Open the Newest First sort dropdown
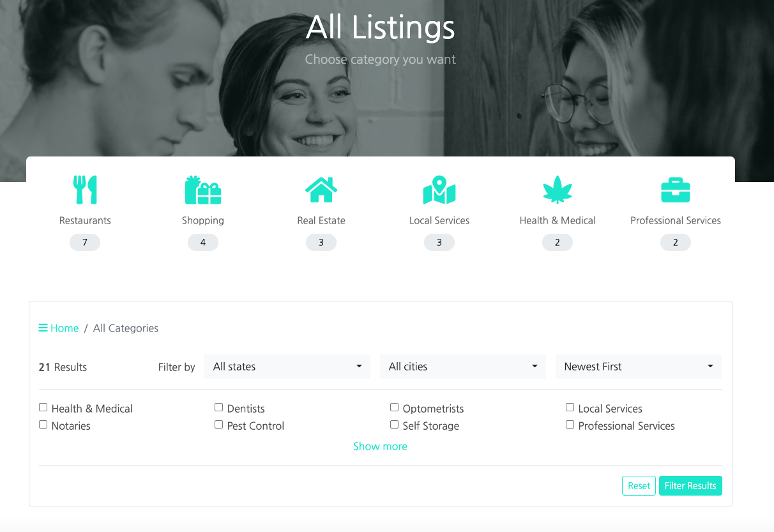This screenshot has height=532, width=774. (x=639, y=367)
